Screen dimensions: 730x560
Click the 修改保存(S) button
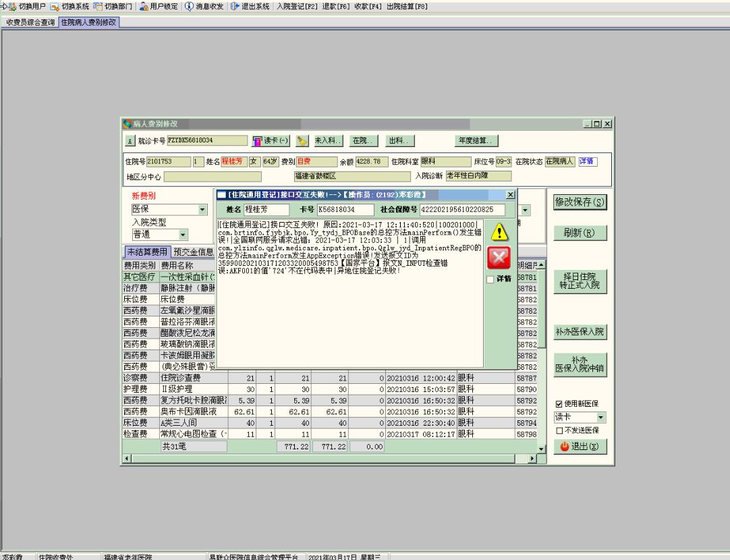point(580,202)
